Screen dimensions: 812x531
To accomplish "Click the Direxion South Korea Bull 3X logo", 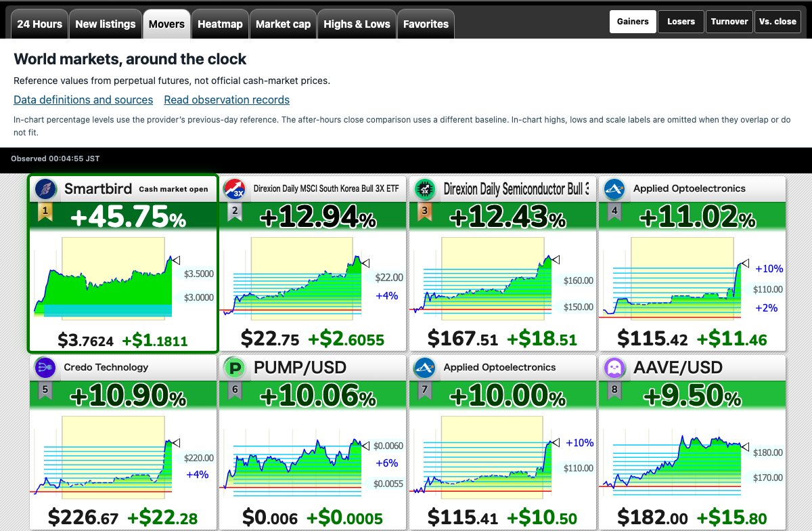I will pyautogui.click(x=236, y=189).
